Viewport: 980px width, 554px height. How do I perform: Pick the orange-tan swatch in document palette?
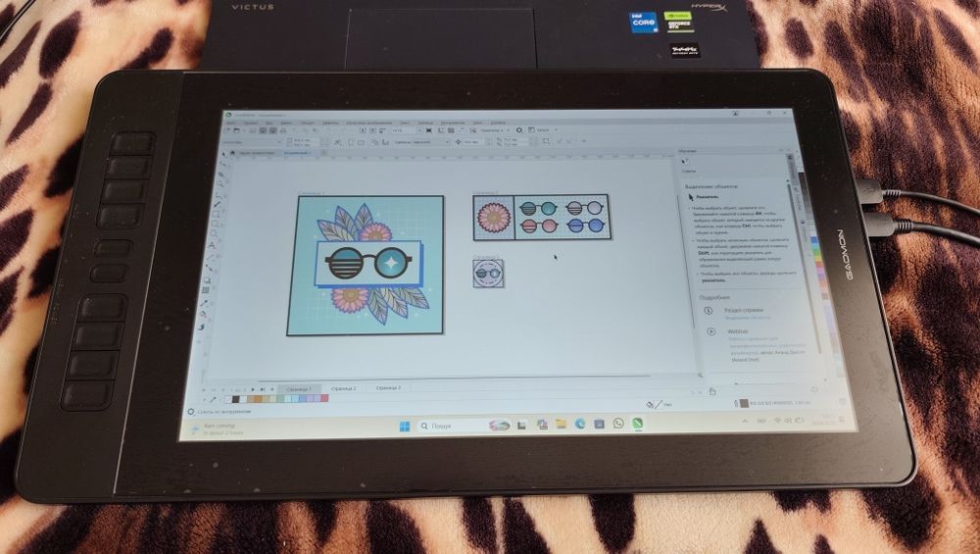pos(258,399)
